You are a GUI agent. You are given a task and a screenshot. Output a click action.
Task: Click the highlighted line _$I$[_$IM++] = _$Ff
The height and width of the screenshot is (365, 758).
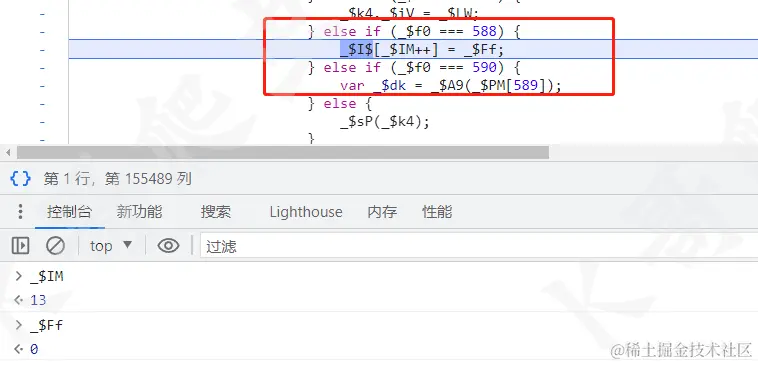tap(422, 49)
